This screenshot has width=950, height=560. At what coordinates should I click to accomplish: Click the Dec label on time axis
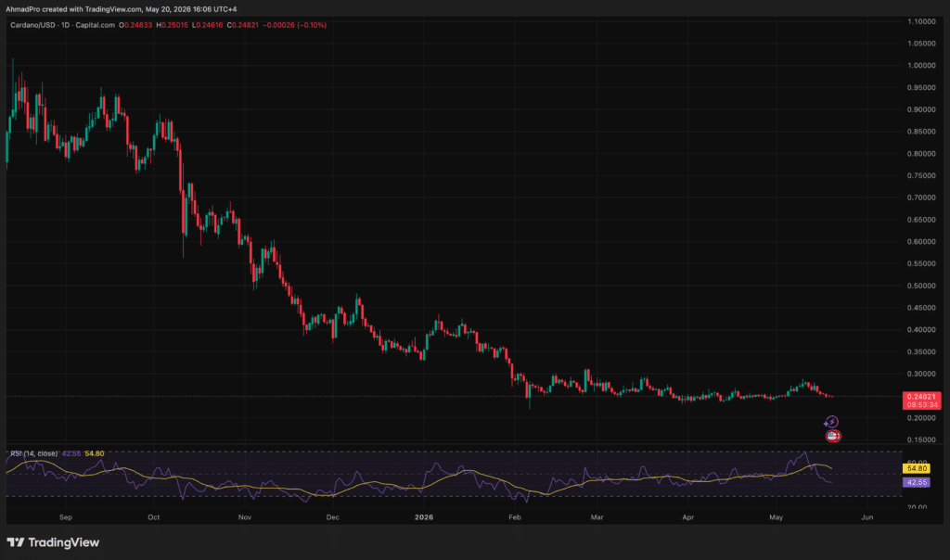(x=333, y=517)
